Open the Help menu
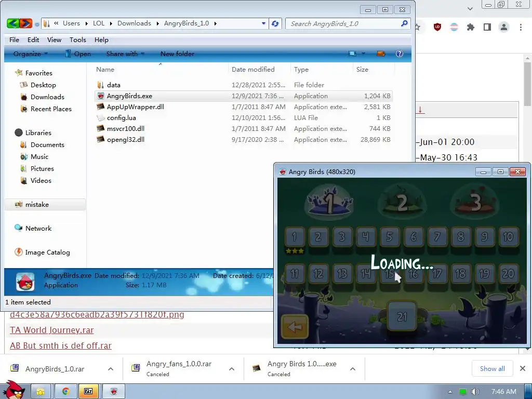The height and width of the screenshot is (399, 532). [x=101, y=39]
